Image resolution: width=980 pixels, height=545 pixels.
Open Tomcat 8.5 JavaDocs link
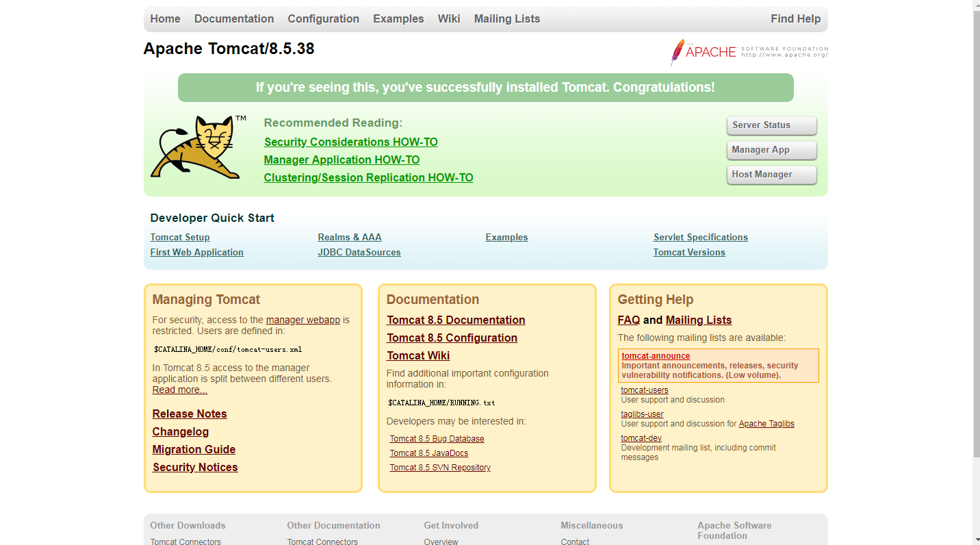point(429,453)
